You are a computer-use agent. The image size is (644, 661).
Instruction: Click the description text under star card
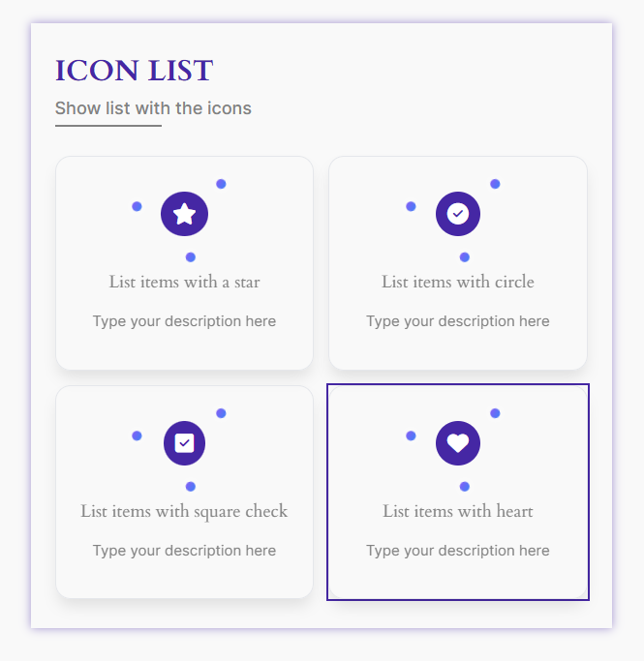(x=184, y=321)
